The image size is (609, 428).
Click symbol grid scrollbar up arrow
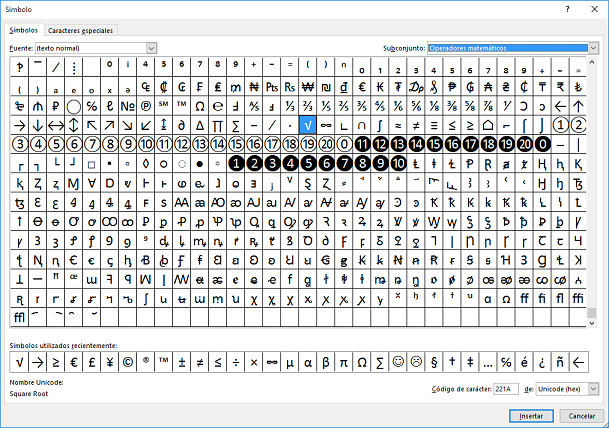point(592,62)
